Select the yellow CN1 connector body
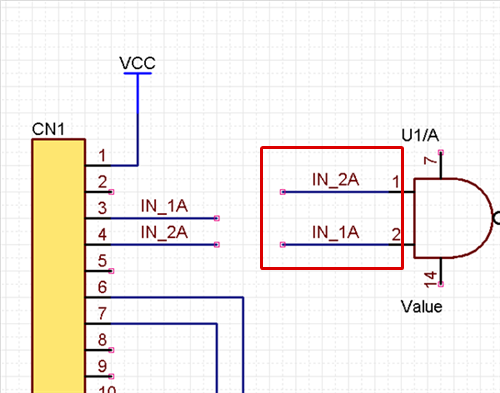The height and width of the screenshot is (393, 500). pos(59,266)
